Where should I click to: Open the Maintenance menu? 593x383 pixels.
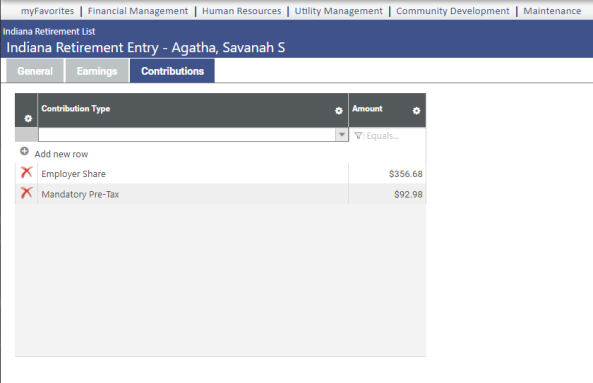coord(552,11)
